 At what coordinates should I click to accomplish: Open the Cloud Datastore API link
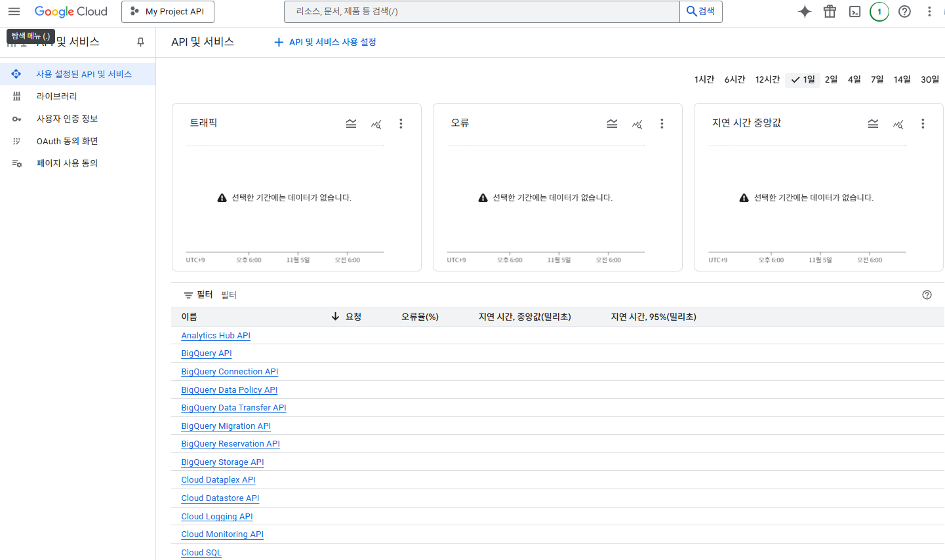[220, 498]
